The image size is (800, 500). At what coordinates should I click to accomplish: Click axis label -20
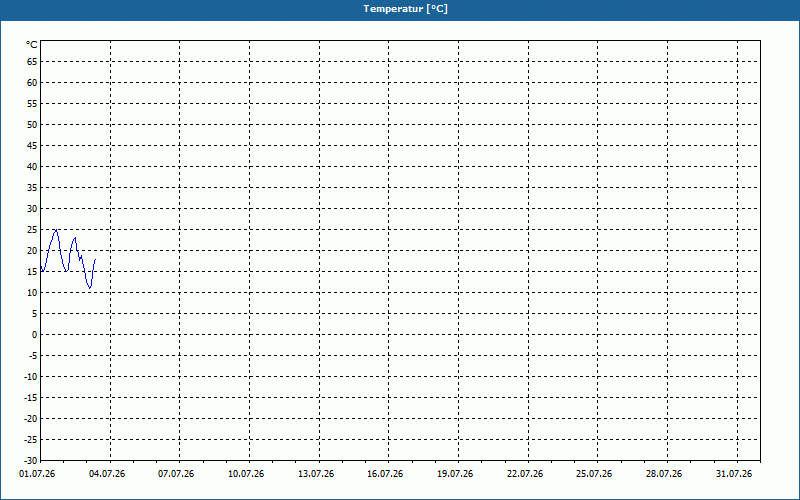tap(31, 418)
